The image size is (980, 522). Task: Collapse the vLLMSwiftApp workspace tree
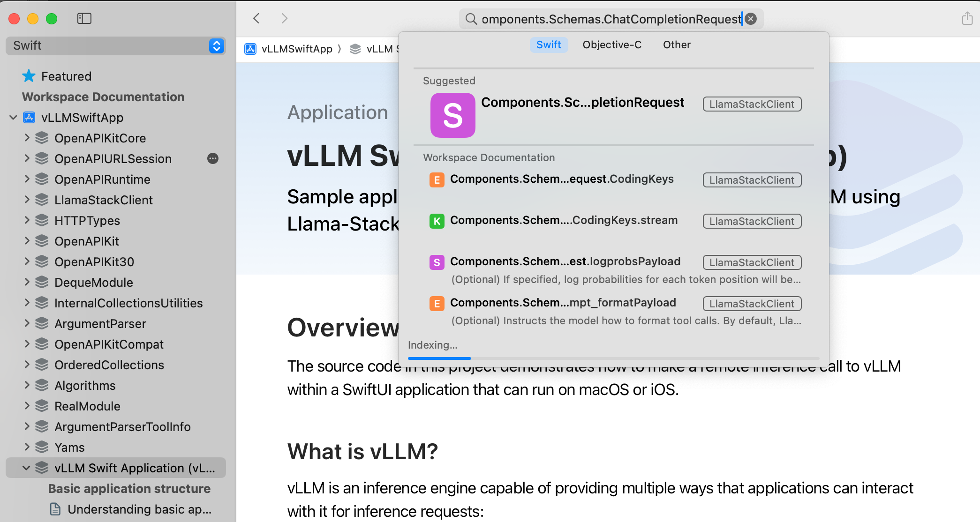click(x=13, y=117)
